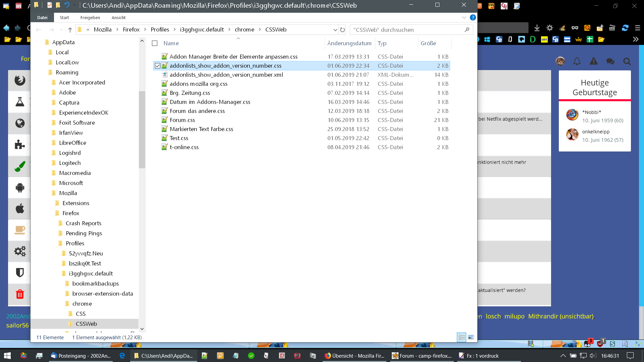
Task: Open the address bar history dropdown
Action: [x=335, y=29]
